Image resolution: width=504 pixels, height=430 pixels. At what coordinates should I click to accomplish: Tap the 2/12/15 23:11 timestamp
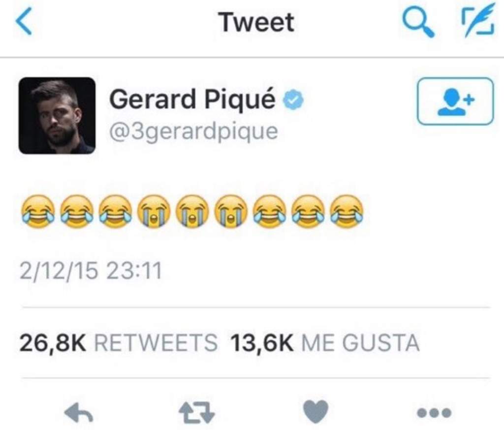(x=91, y=271)
